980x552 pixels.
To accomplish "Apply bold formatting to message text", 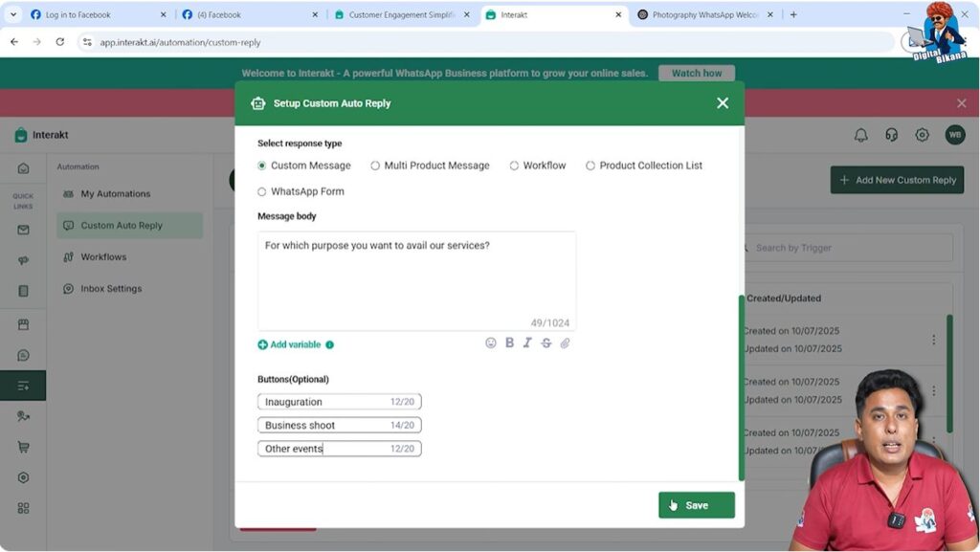I will pos(509,342).
